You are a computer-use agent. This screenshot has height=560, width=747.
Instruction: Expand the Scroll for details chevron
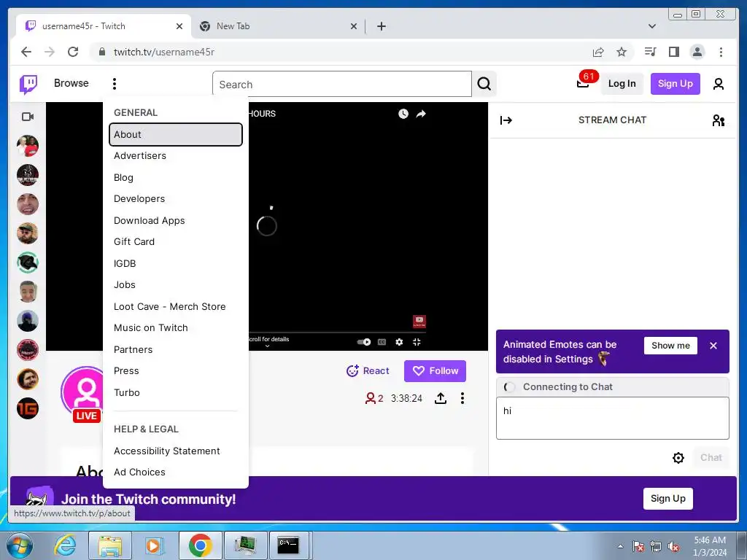point(267,346)
